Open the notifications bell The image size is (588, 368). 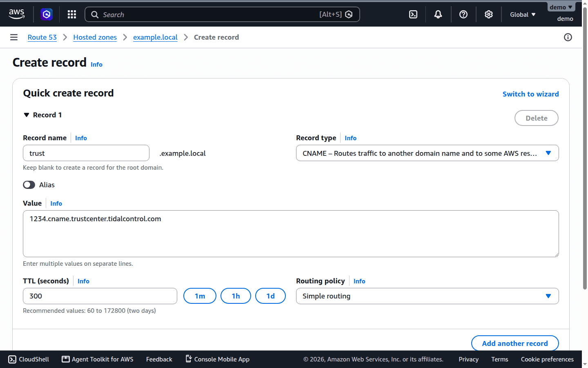point(438,15)
